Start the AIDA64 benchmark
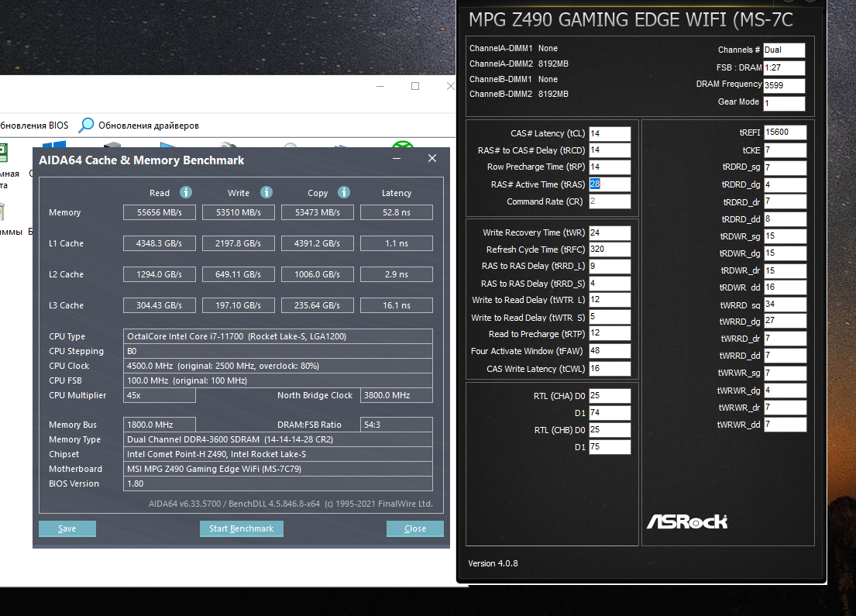Screen dimensions: 856x616 (x=241, y=528)
